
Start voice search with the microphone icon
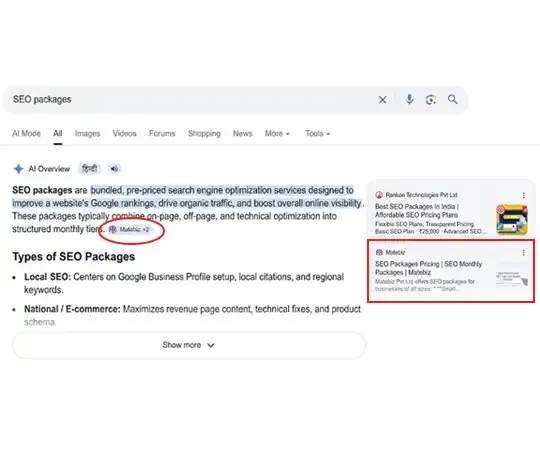(x=409, y=100)
